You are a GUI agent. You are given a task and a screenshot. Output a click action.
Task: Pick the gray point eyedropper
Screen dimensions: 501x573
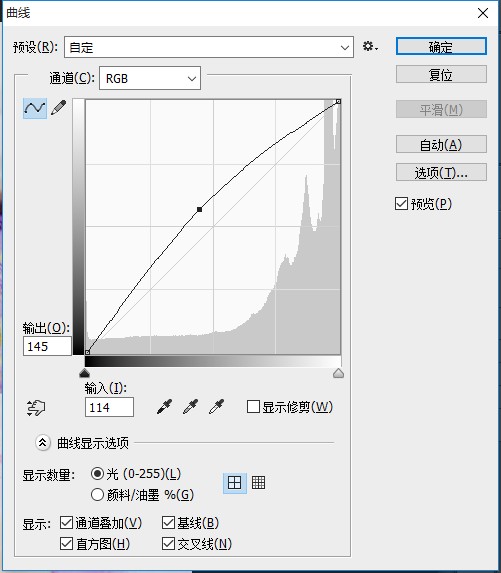(x=190, y=406)
